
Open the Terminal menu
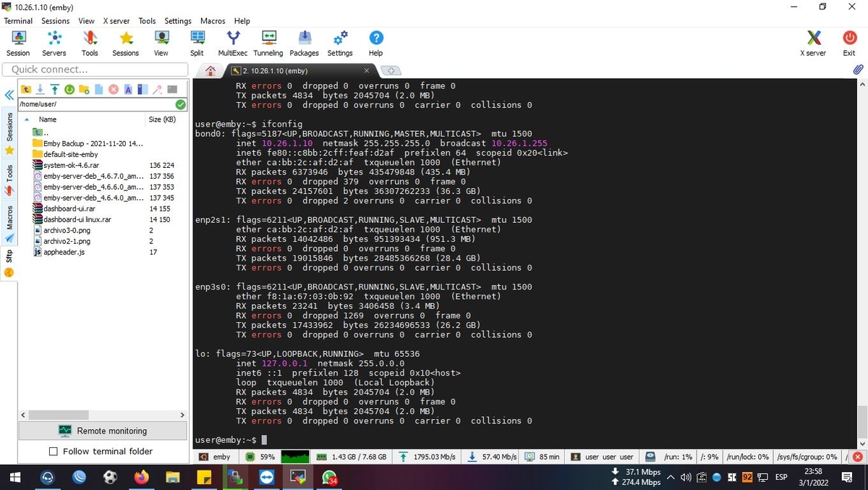coord(19,21)
